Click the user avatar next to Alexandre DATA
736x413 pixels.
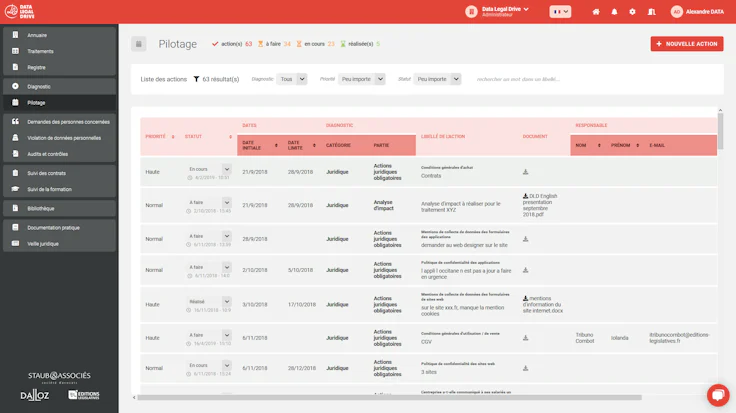[676, 12]
